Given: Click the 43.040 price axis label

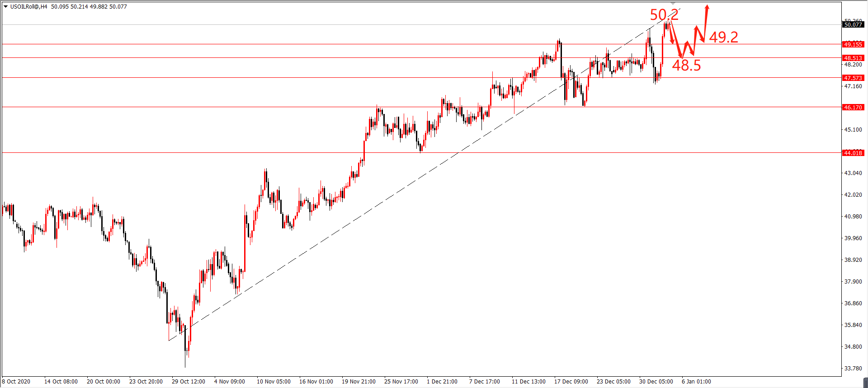Looking at the screenshot, I should coord(853,173).
